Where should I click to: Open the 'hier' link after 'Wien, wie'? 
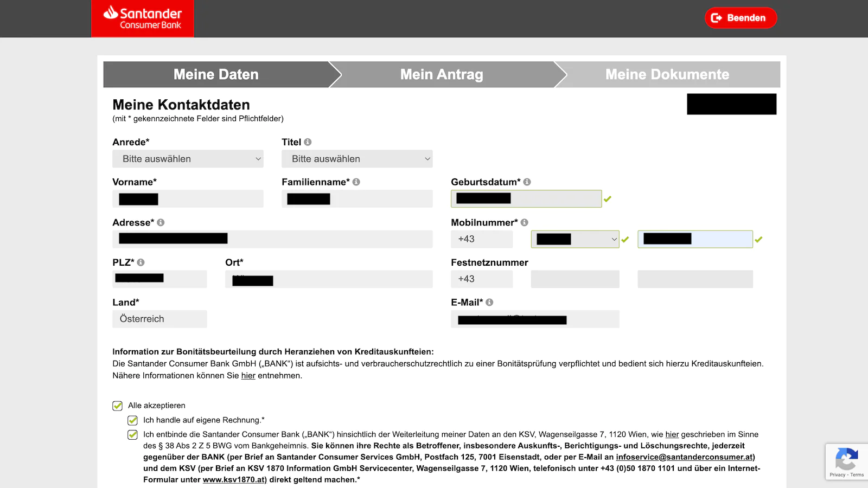672,434
